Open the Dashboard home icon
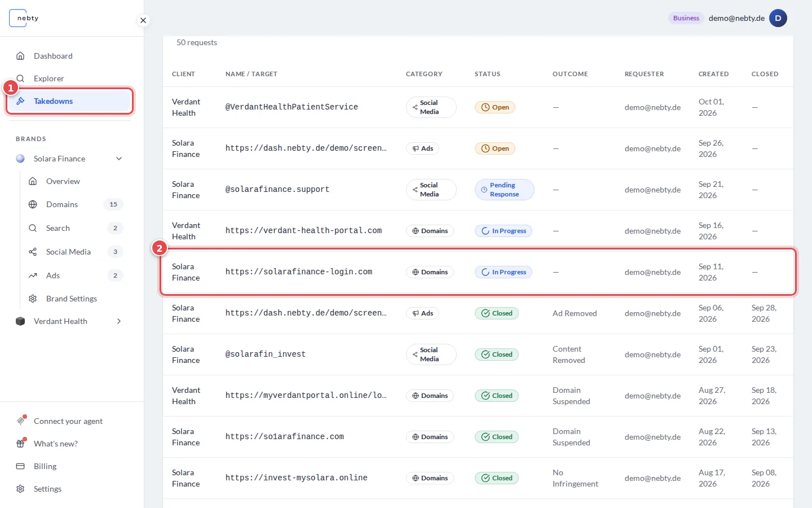This screenshot has height=508, width=812. (20, 56)
